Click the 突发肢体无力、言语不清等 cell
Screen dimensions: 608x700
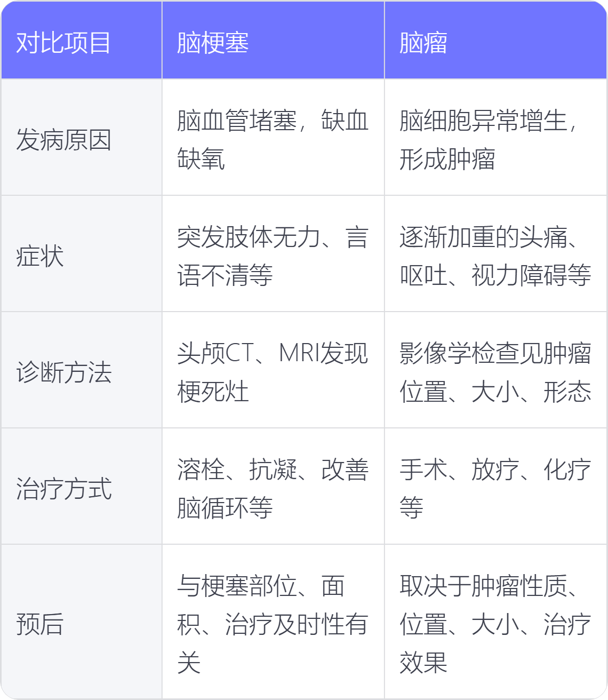pyautogui.click(x=273, y=256)
